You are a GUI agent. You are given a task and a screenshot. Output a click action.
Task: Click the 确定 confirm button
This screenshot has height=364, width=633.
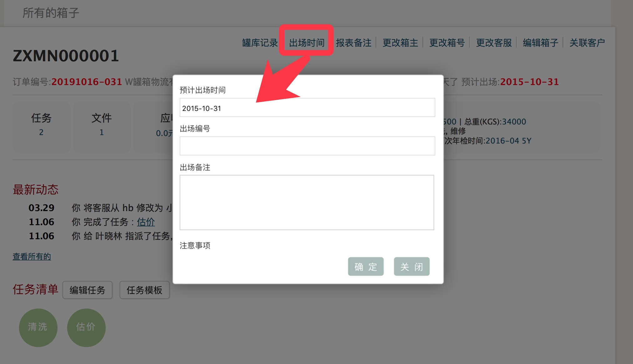366,266
